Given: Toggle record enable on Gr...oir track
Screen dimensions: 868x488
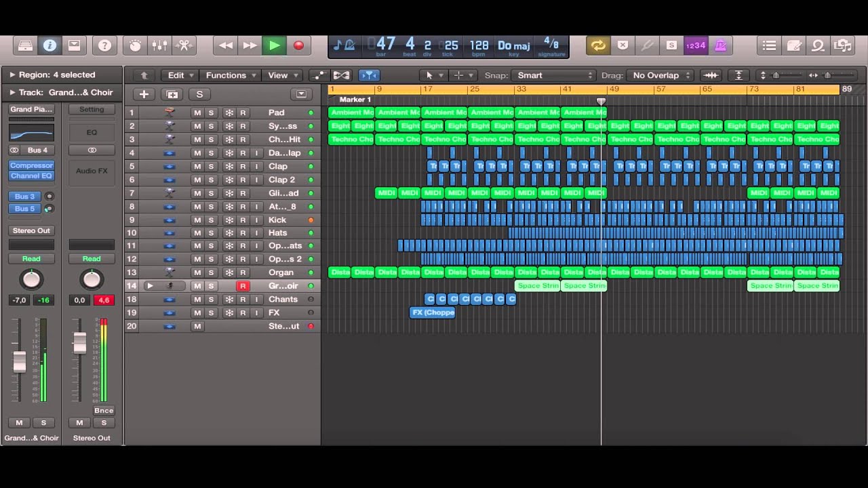Looking at the screenshot, I should [242, 286].
